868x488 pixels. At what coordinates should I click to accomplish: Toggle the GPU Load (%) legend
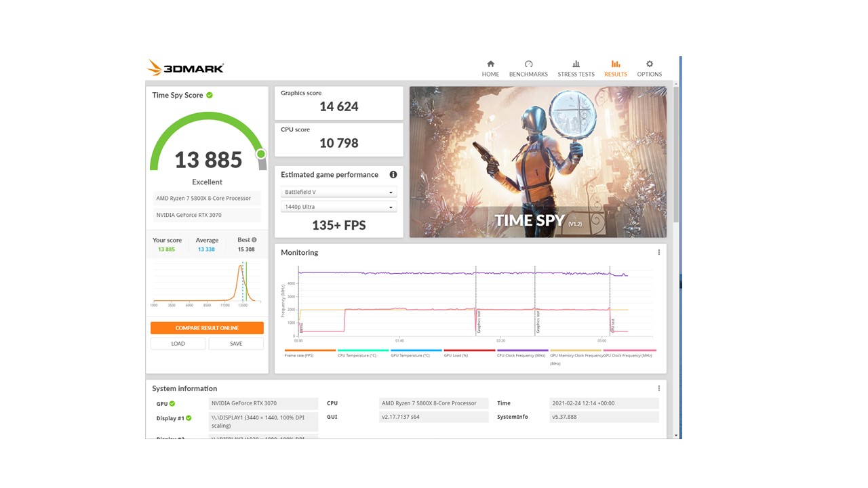469,353
